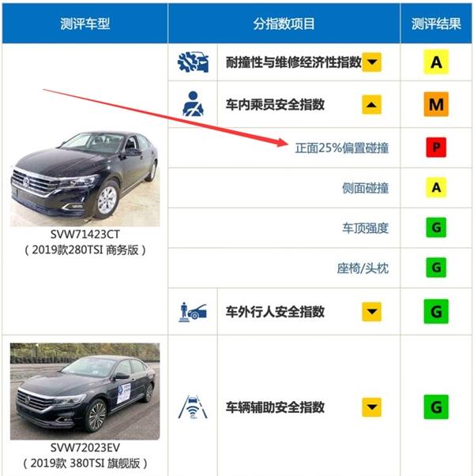Open the 正面25%偏置碰撞 result link

click(342, 148)
